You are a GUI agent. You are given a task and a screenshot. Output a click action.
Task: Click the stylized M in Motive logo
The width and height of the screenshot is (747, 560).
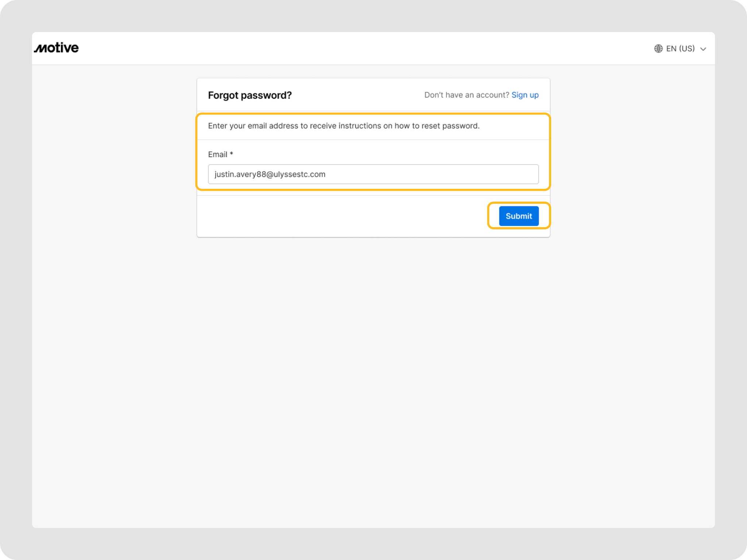[x=41, y=48]
